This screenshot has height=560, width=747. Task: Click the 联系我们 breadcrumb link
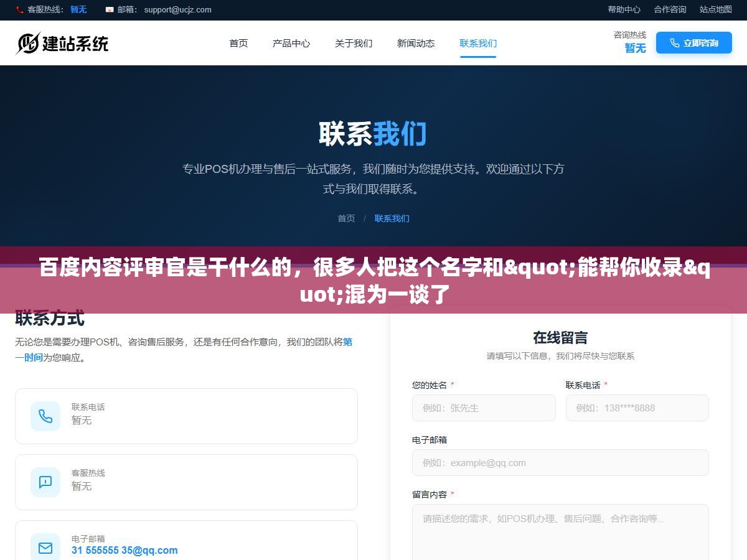[x=392, y=218]
